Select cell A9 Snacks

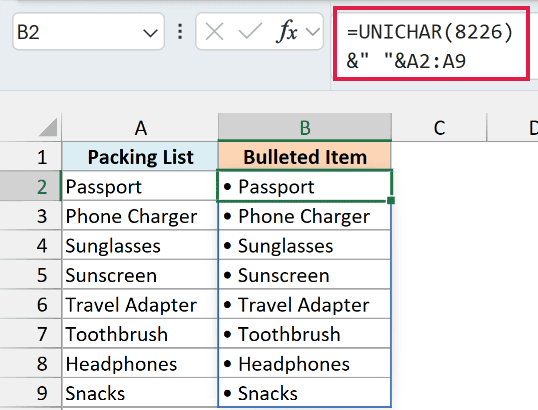tap(140, 393)
